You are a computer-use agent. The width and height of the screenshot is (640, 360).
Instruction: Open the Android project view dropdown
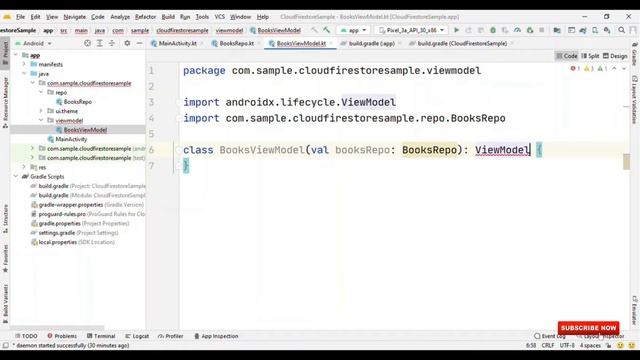(x=33, y=43)
